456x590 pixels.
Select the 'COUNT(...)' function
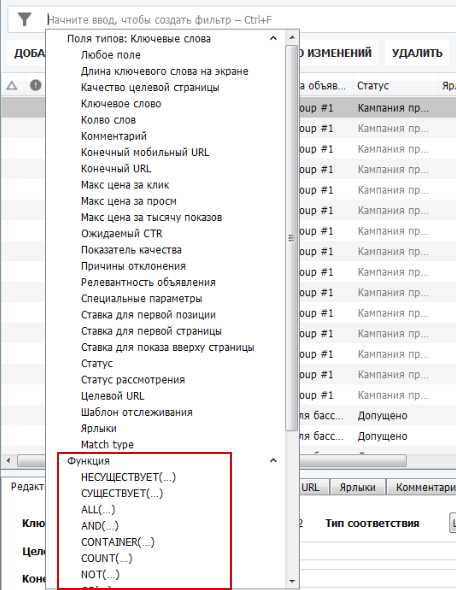106,558
